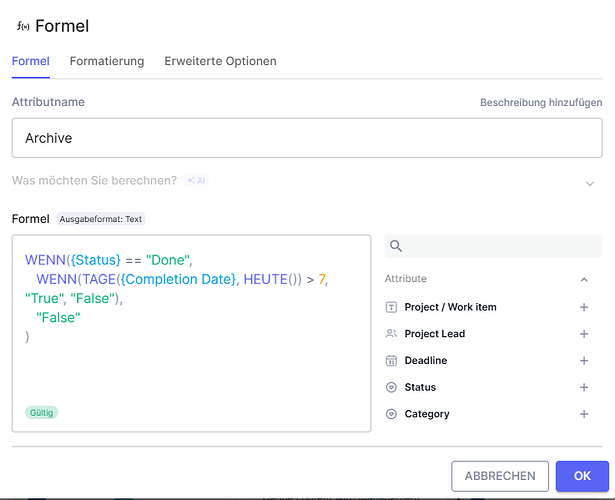Click the number 7 in the formula
The height and width of the screenshot is (500, 615).
point(322,279)
